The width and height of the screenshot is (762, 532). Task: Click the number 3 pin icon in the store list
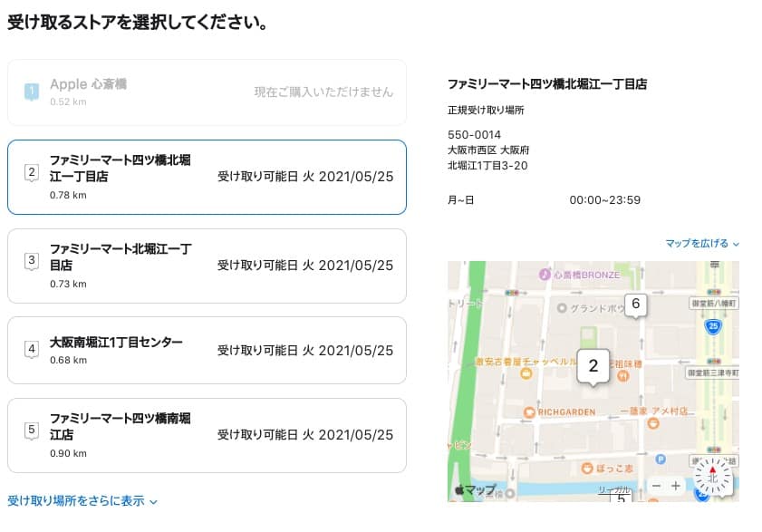click(32, 261)
